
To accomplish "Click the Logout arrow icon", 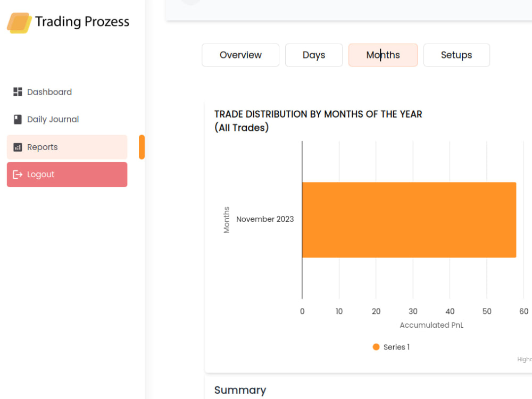I will coord(18,174).
